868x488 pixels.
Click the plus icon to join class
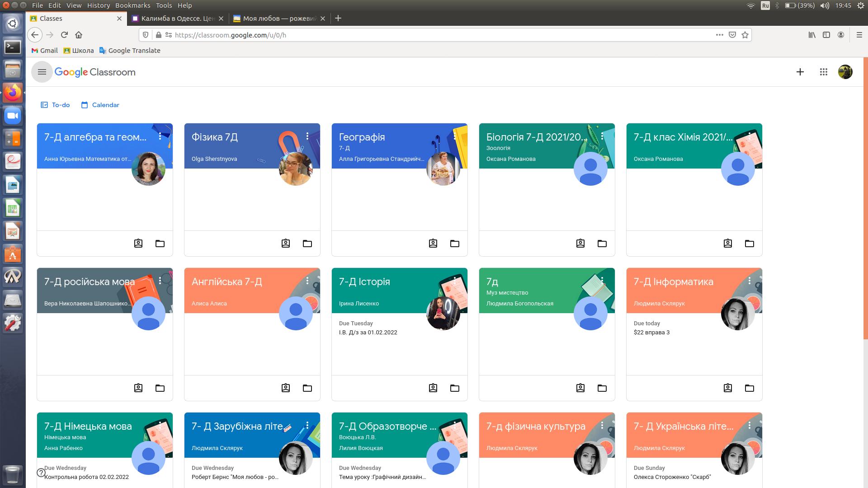(800, 72)
